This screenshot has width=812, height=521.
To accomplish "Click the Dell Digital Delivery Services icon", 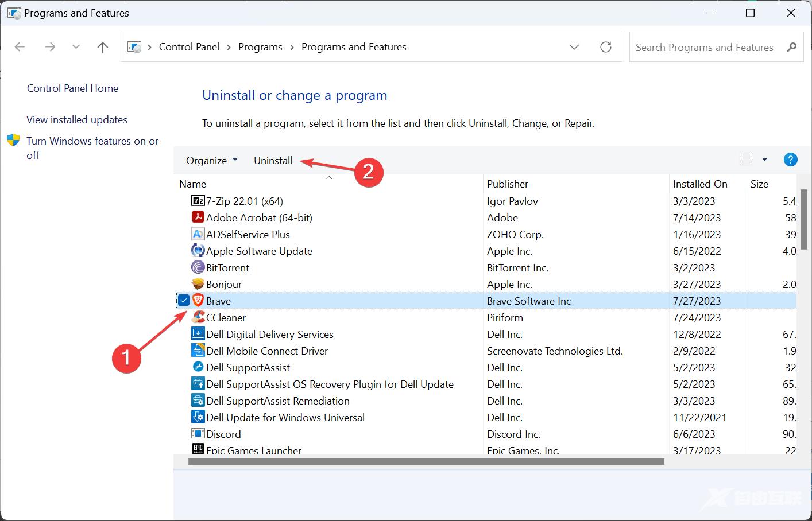I will point(198,334).
